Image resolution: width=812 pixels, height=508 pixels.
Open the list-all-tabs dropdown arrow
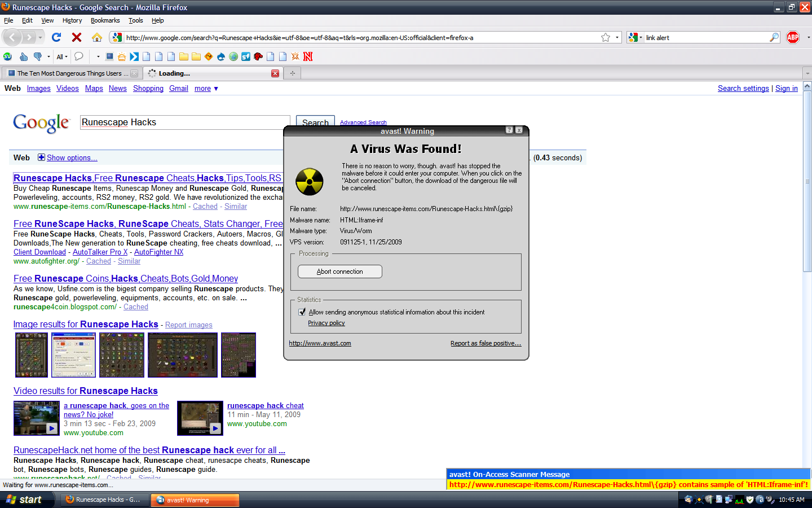pos(807,73)
